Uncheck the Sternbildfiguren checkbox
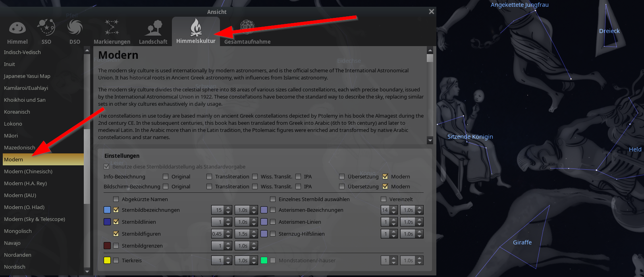This screenshot has width=644, height=277. (116, 234)
